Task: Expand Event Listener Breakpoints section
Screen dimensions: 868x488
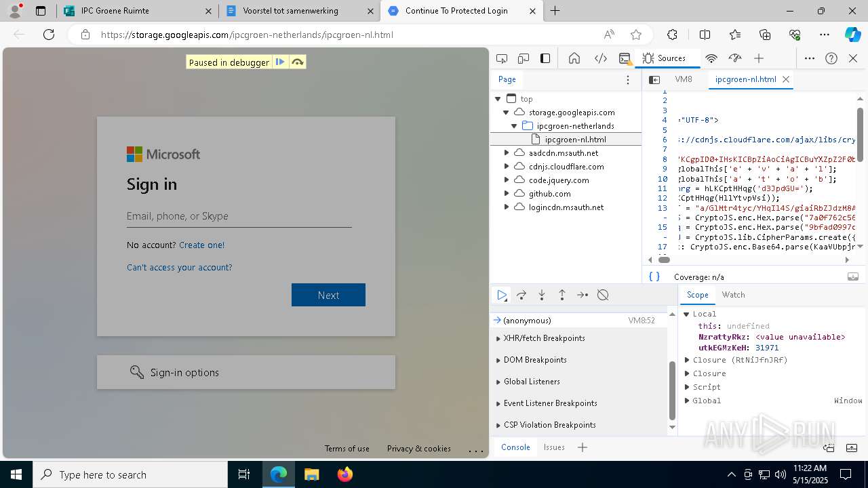Action: pos(579,403)
